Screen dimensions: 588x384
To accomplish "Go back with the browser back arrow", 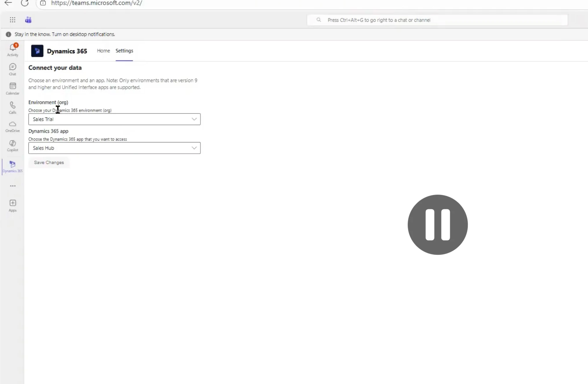I will (x=8, y=3).
